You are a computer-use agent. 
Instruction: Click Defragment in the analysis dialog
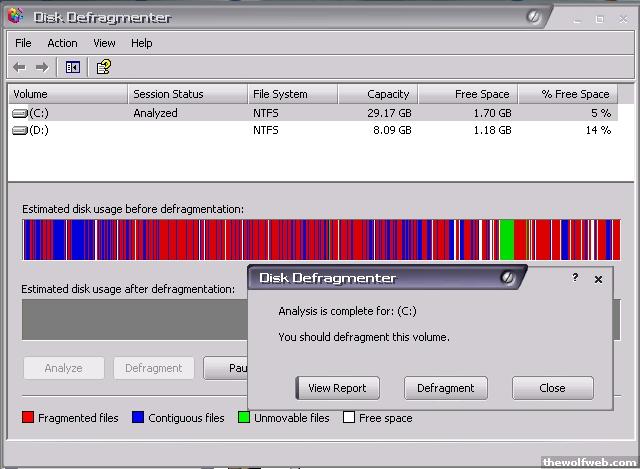pyautogui.click(x=445, y=388)
